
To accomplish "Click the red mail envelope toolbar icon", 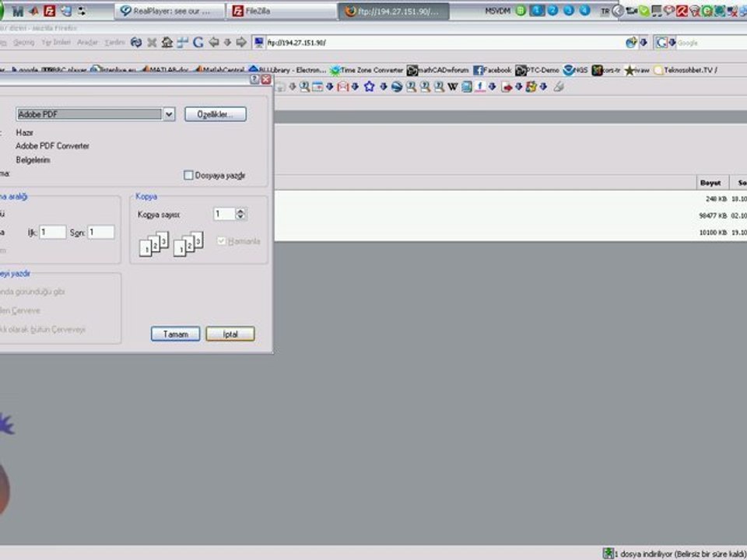I will click(x=343, y=86).
